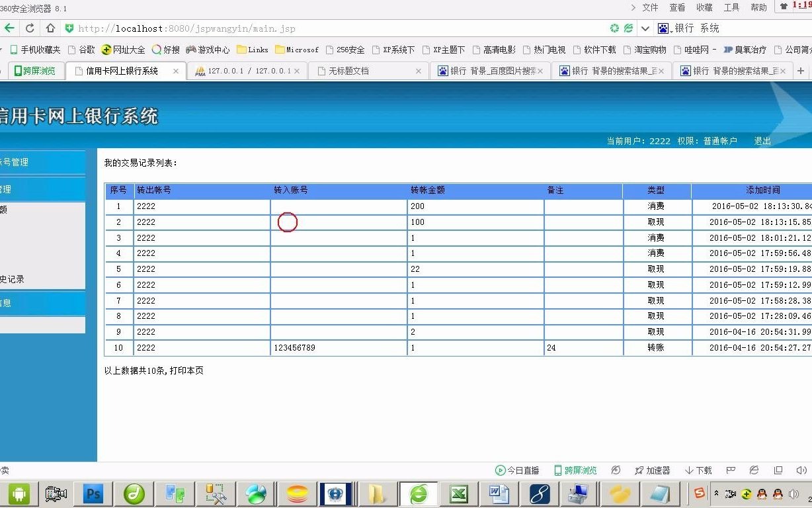Viewport: 812px width, 508px height.
Task: Mute the system volume in the tray
Action: pos(794,493)
